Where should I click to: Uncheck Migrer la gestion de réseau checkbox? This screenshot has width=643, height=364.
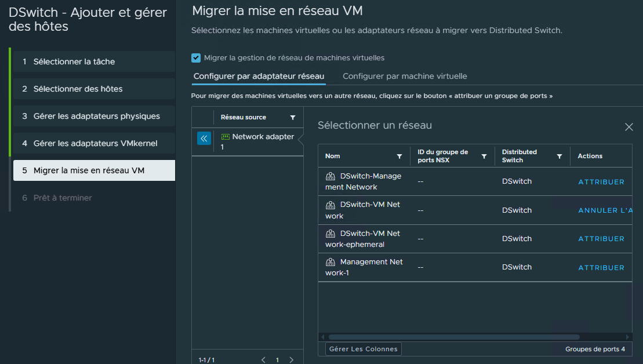[x=196, y=58]
